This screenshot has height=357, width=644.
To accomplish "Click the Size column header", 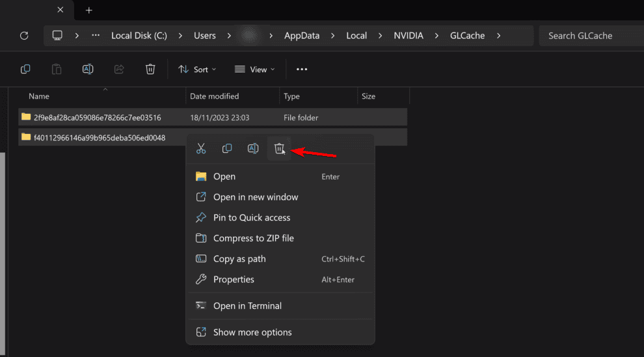I will [384, 96].
